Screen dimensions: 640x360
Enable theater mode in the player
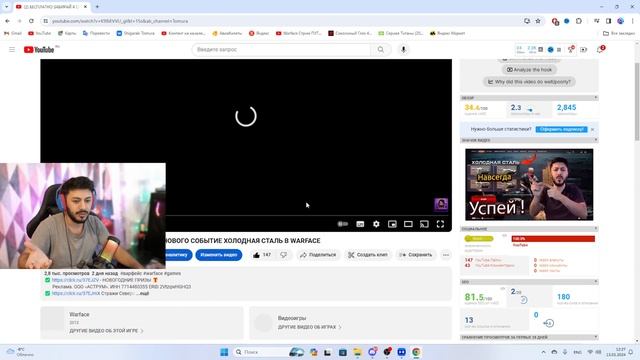click(x=408, y=224)
